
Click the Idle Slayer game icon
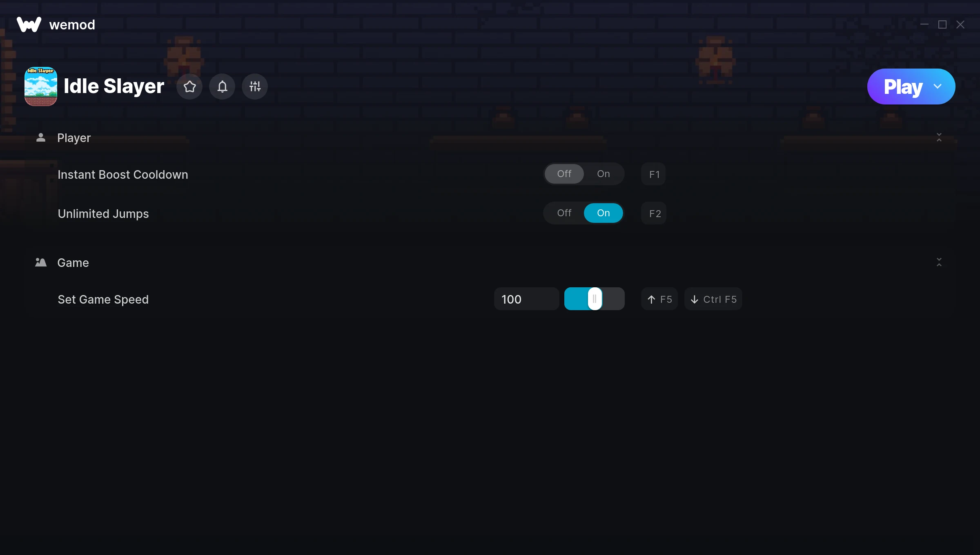(40, 86)
